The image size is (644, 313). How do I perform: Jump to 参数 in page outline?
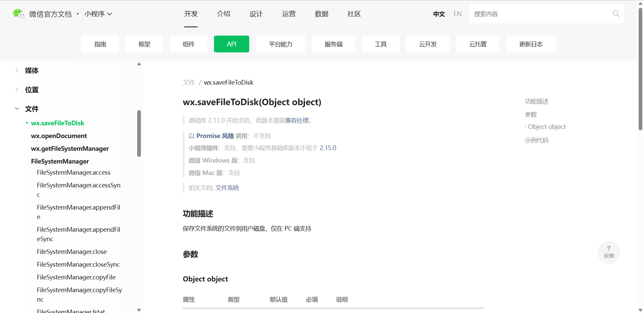531,114
